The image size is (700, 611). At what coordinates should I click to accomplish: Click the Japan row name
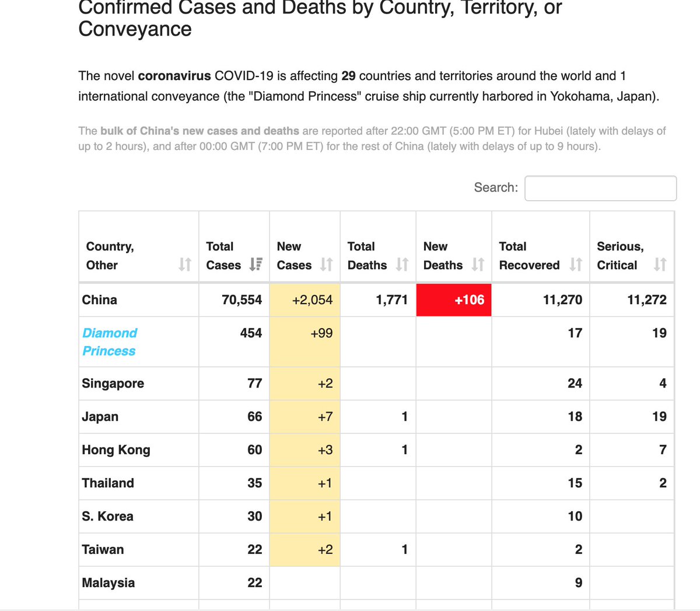coord(100,417)
